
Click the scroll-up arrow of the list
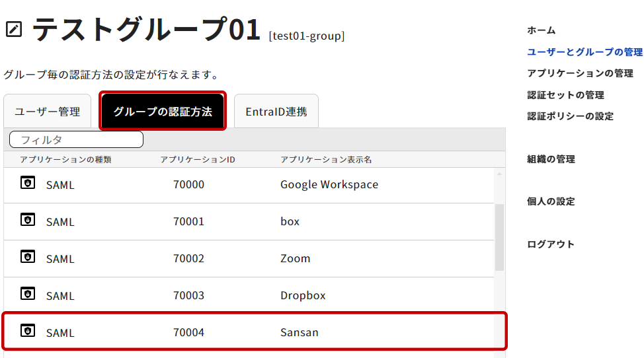[499, 174]
